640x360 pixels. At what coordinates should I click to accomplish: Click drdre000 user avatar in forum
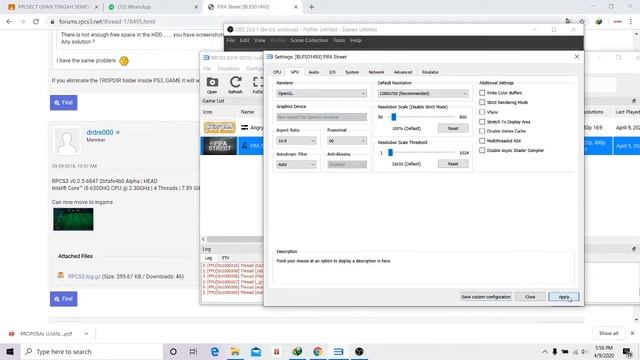click(67, 141)
